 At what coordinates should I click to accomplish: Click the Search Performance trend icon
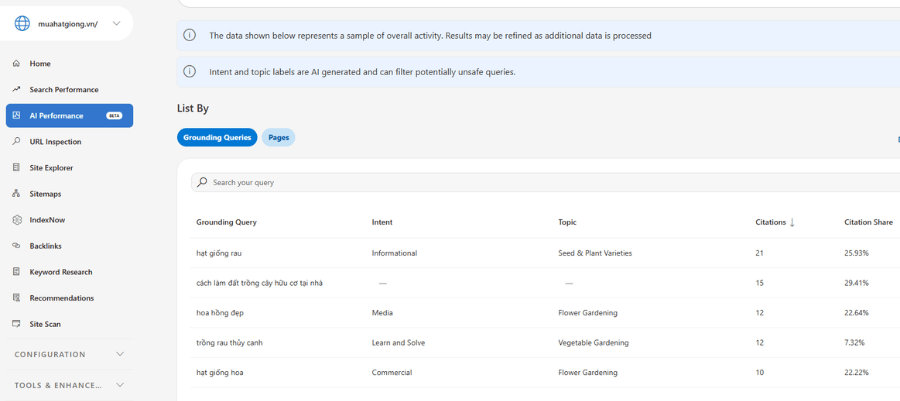[x=16, y=89]
